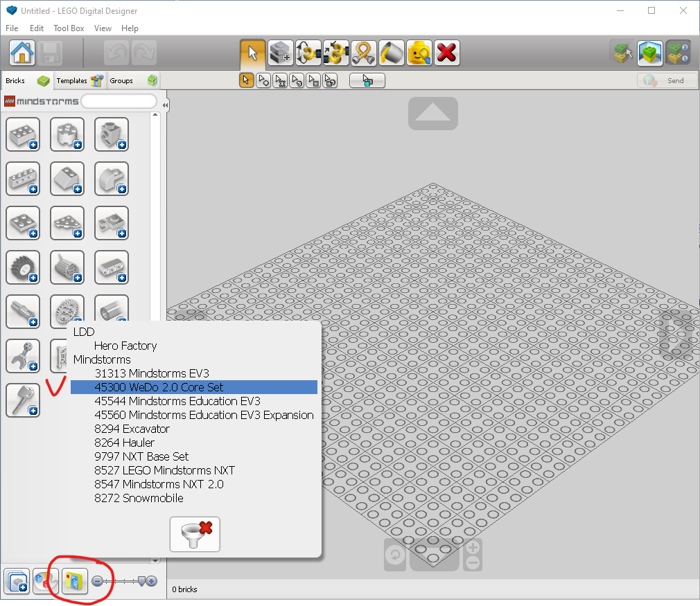Click expand all palette categories icon
The width and height of the screenshot is (700, 606).
pyautogui.click(x=17, y=581)
